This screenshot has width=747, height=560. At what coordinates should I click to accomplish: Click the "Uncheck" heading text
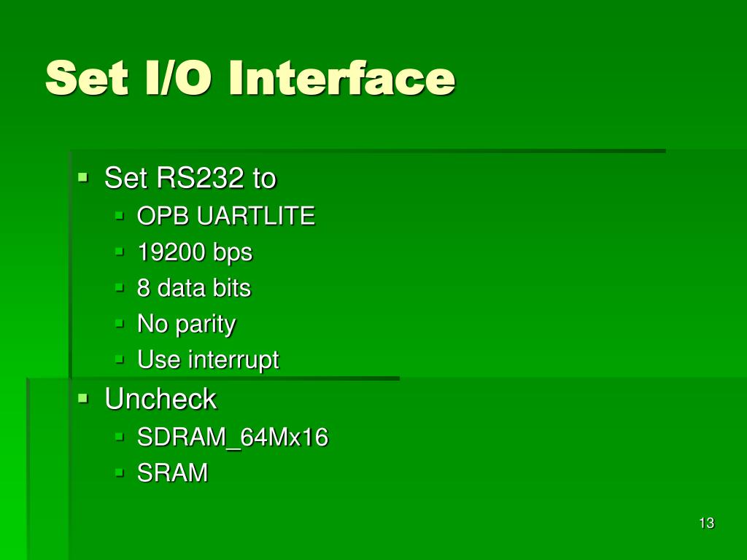[x=160, y=398]
